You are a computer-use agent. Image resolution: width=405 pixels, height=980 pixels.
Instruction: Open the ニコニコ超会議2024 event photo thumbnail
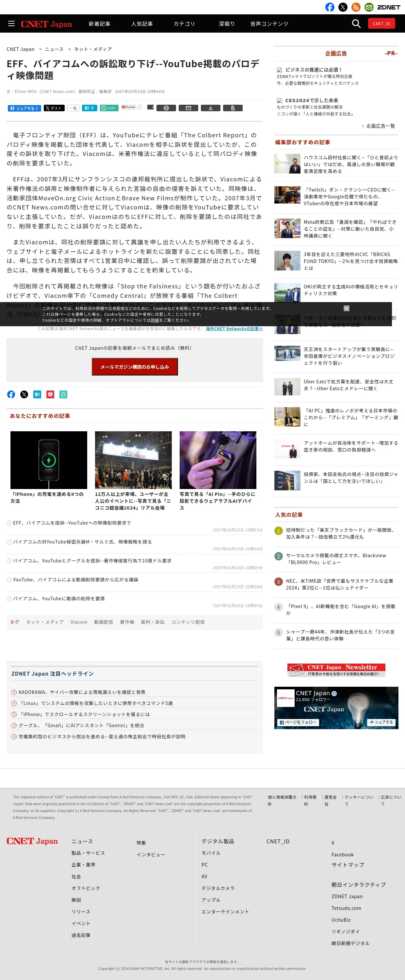pyautogui.click(x=133, y=460)
